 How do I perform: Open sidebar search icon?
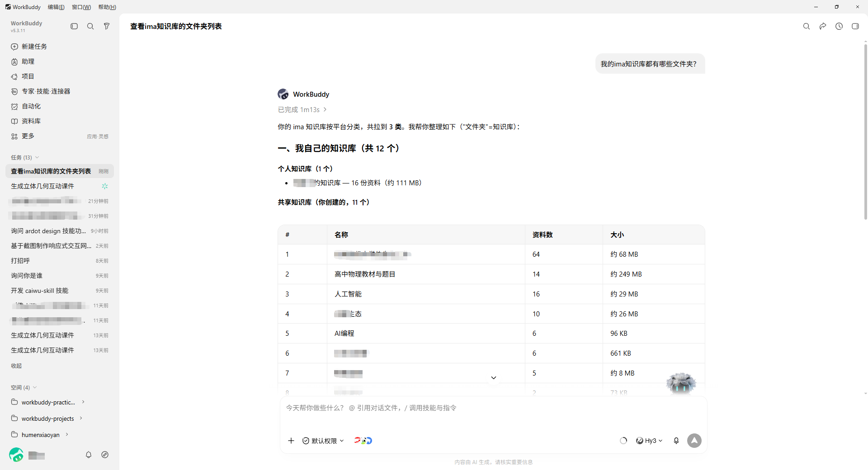tap(90, 26)
